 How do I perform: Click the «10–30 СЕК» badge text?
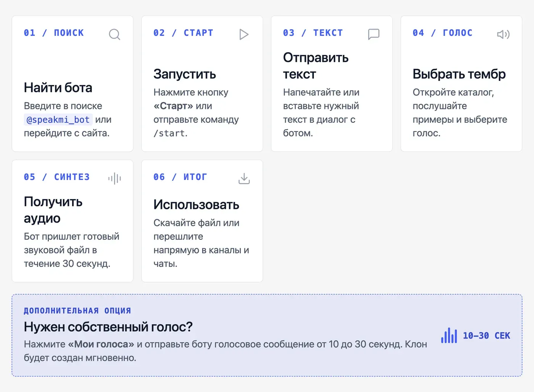point(486,336)
